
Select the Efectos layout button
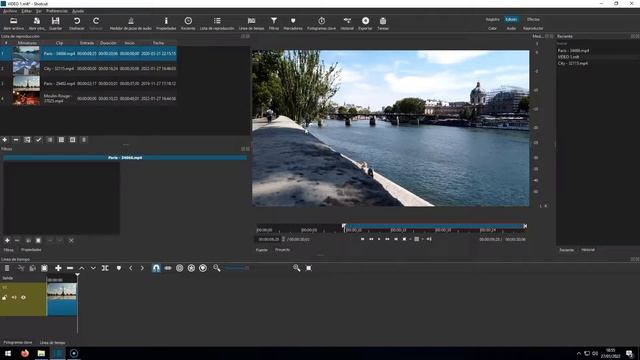[x=533, y=19]
